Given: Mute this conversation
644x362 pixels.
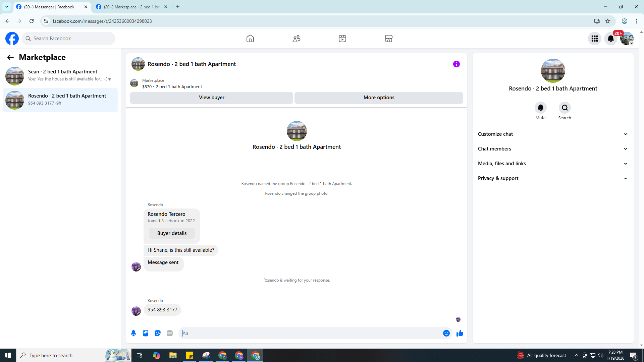Looking at the screenshot, I should point(540,108).
